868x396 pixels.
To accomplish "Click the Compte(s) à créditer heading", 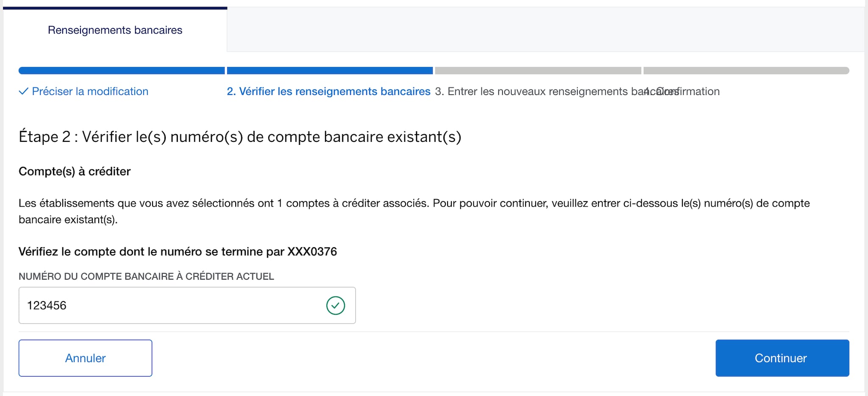I will pos(74,171).
